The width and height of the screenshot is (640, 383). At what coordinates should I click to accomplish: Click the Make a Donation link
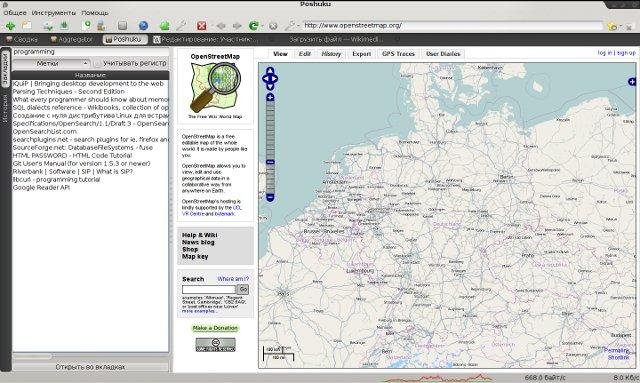[215, 328]
